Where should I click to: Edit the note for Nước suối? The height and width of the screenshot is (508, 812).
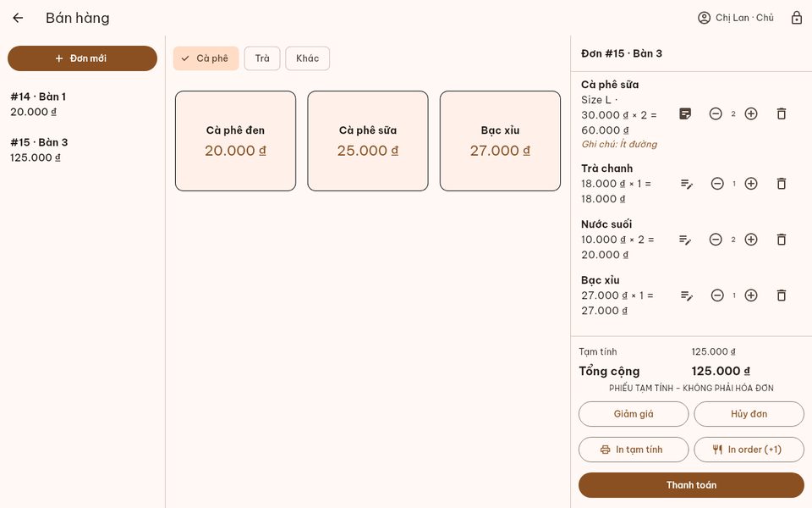[x=685, y=240]
